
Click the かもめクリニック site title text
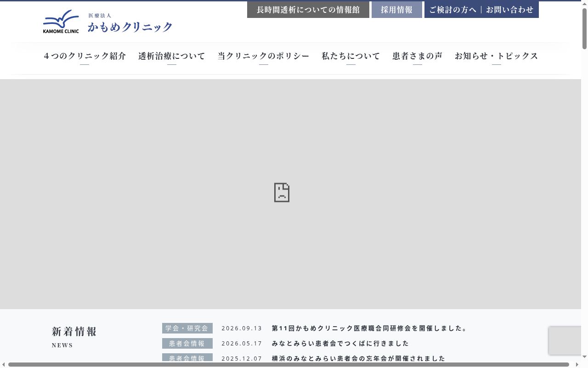[x=130, y=27]
